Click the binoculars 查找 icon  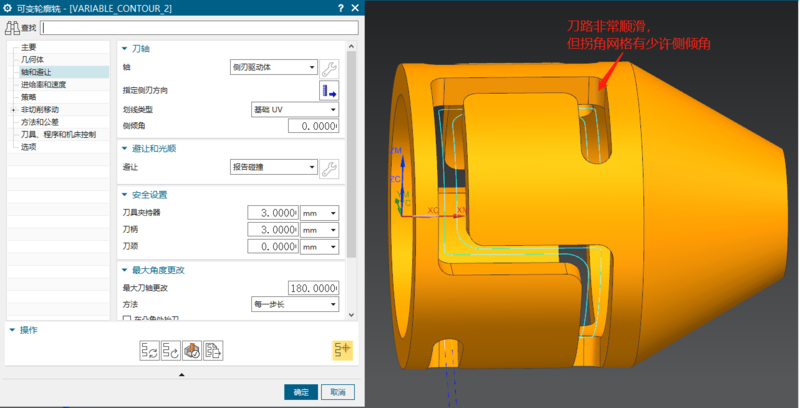pyautogui.click(x=13, y=27)
